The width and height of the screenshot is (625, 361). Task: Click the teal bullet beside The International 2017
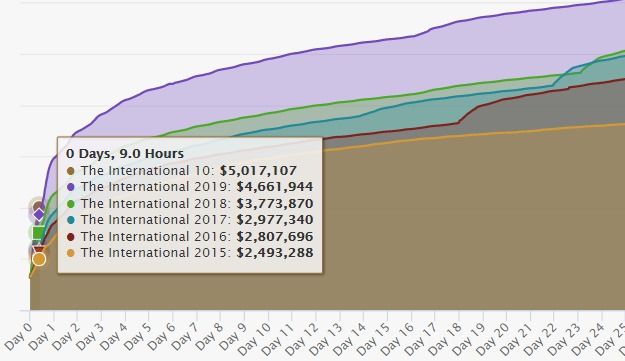tap(71, 220)
